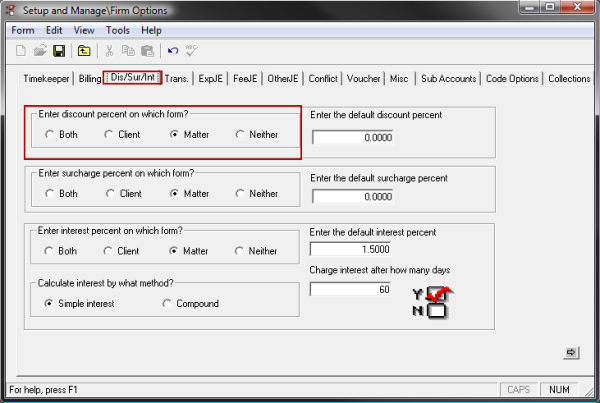Image resolution: width=600 pixels, height=403 pixels.
Task: Click the Y/N checkmark icon
Action: click(434, 302)
